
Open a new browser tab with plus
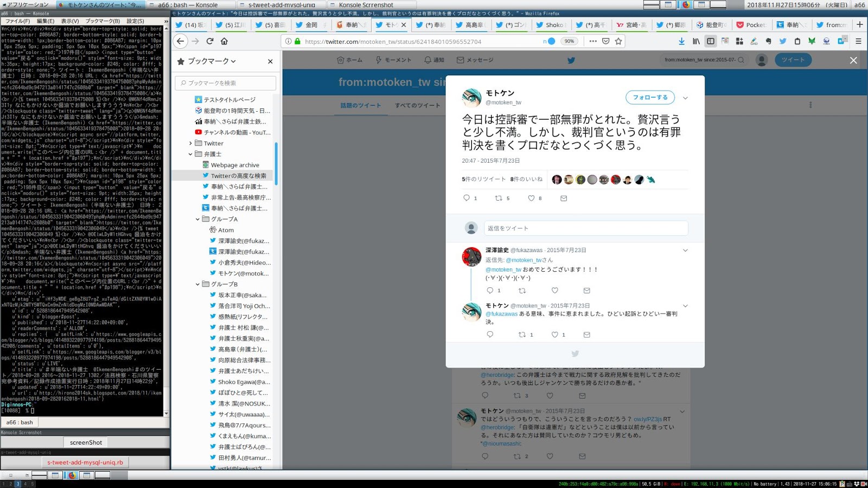coord(860,24)
